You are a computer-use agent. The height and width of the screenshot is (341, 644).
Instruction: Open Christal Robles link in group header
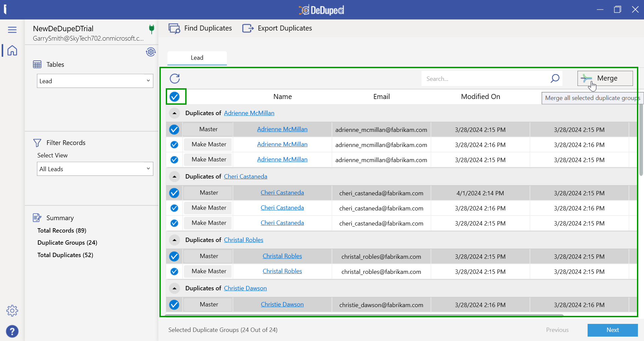click(244, 240)
